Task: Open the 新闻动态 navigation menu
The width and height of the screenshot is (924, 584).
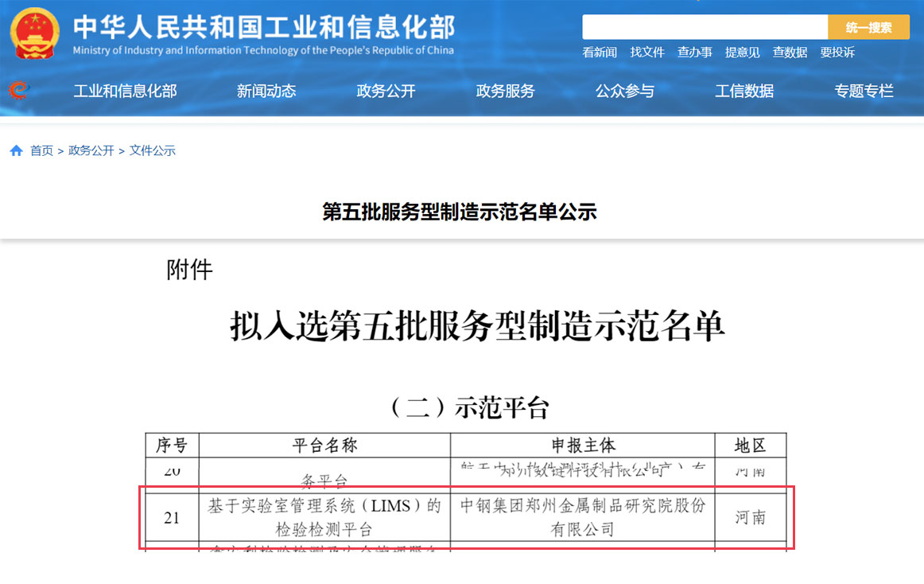Action: coord(266,91)
